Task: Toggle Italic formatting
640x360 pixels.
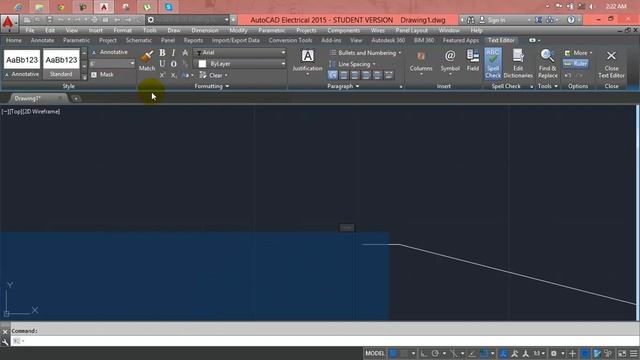Action: [173, 53]
